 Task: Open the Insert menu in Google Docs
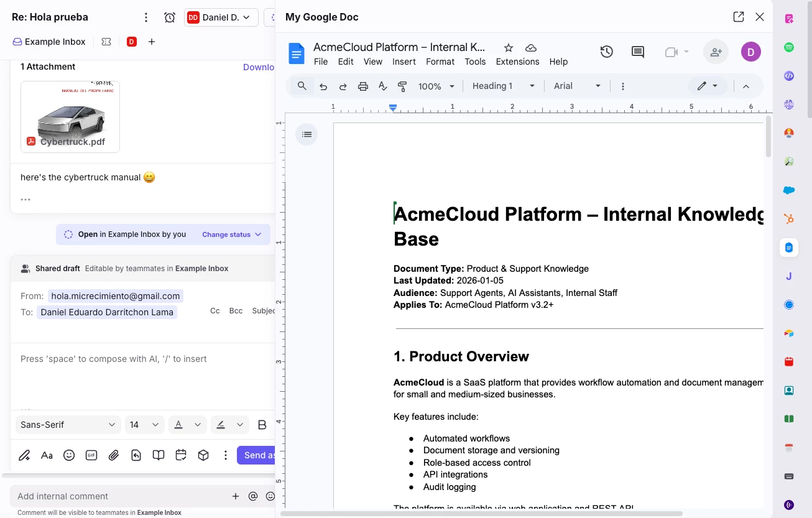[x=404, y=62]
